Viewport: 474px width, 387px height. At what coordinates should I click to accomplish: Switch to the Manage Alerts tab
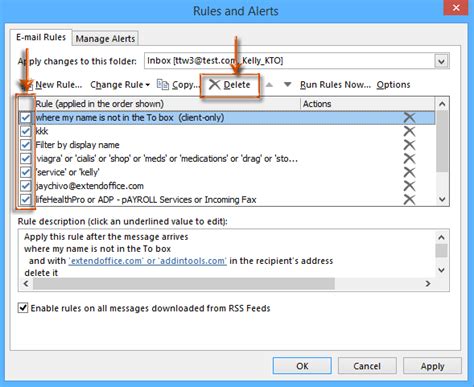105,39
